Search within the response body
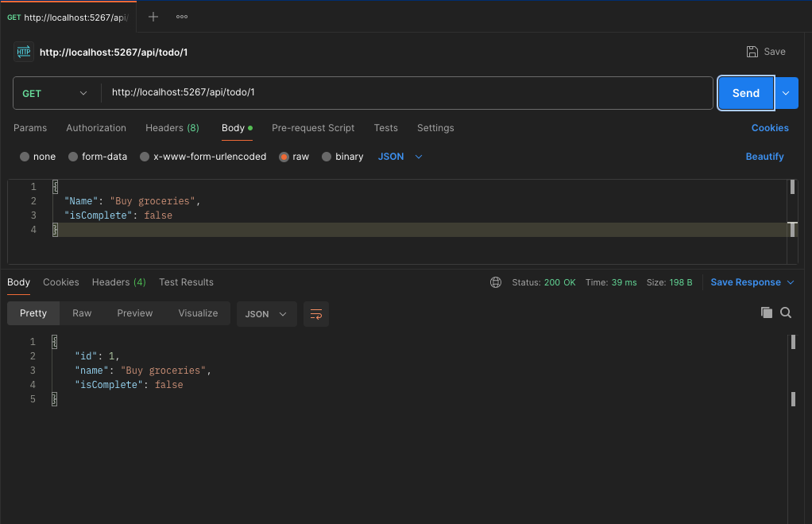This screenshot has width=812, height=524. point(786,312)
